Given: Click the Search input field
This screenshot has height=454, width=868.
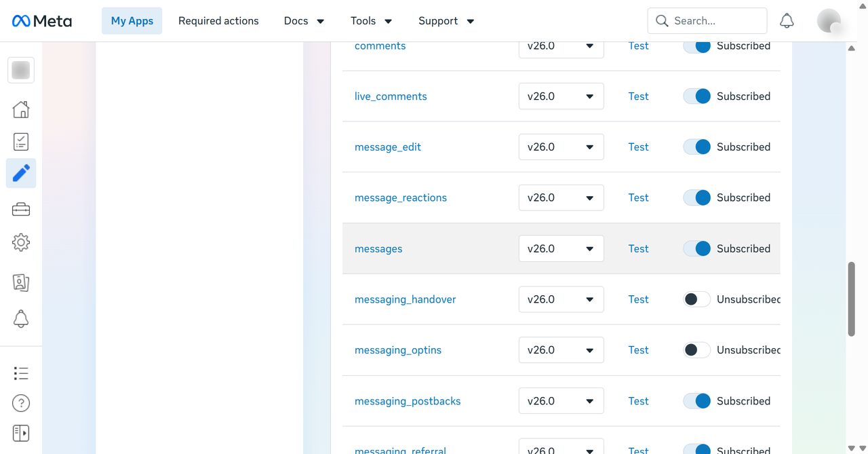Looking at the screenshot, I should click(x=707, y=21).
